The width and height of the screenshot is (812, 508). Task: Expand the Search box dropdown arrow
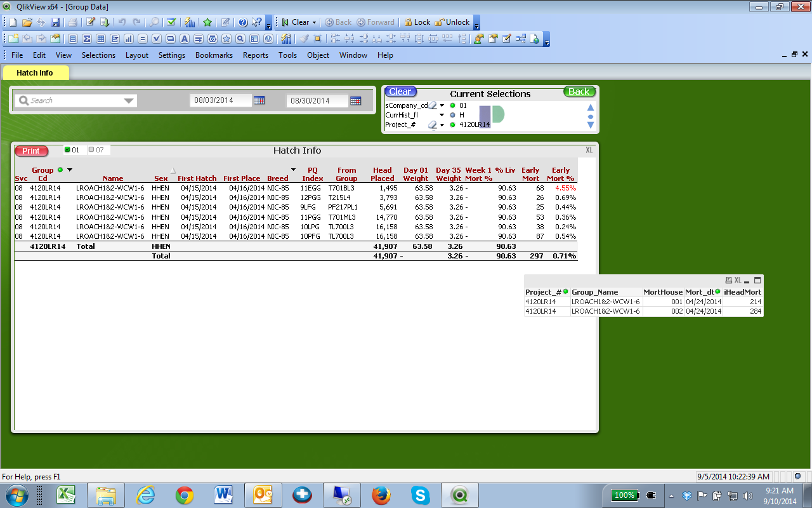point(129,100)
